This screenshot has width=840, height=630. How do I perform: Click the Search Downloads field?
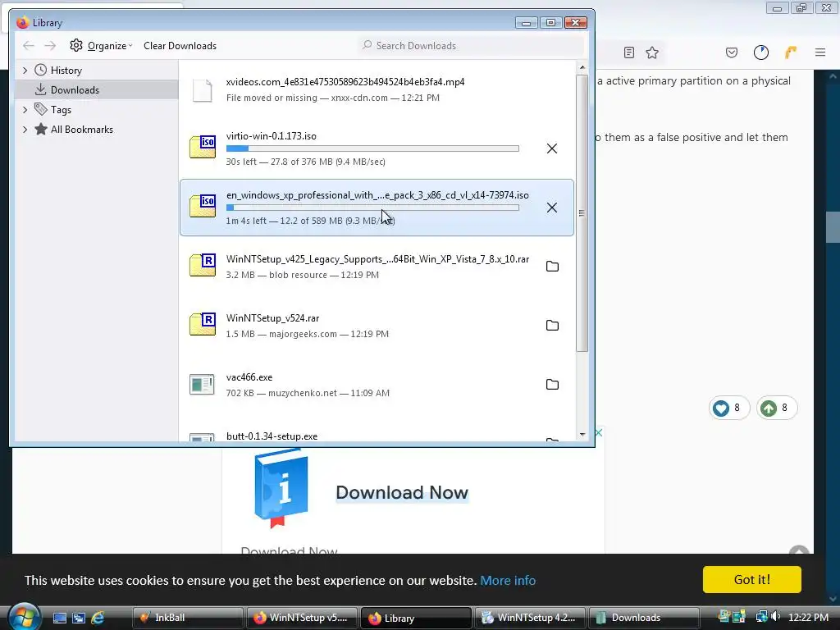coord(472,46)
